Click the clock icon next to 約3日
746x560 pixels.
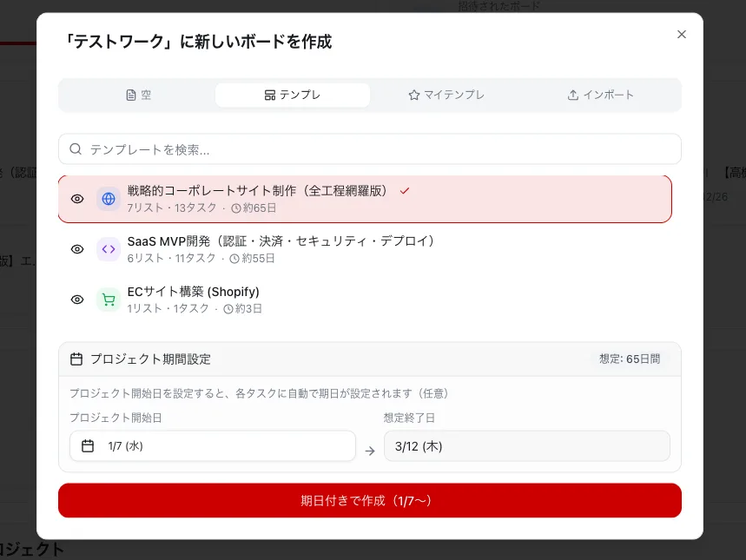(x=228, y=309)
